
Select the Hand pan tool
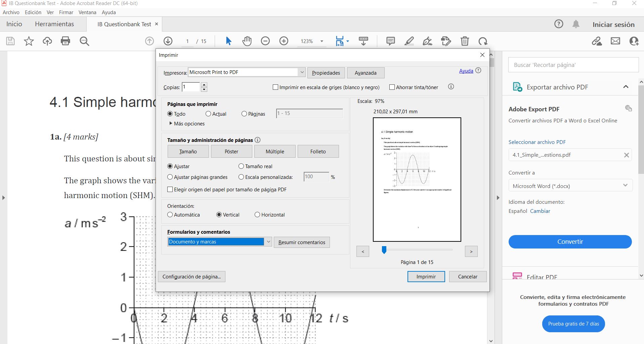[x=247, y=41]
